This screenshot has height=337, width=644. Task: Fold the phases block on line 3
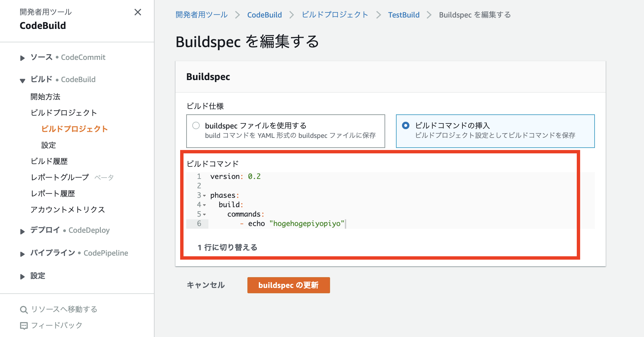204,196
